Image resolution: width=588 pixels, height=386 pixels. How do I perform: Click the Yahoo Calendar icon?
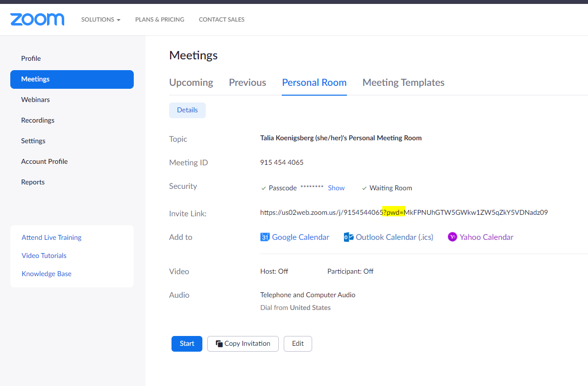point(453,237)
